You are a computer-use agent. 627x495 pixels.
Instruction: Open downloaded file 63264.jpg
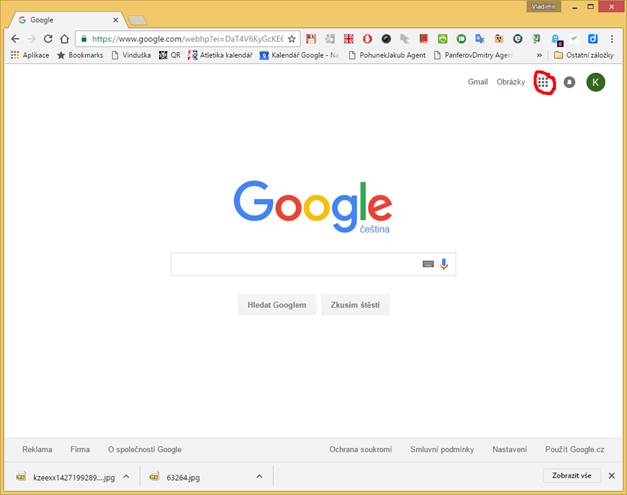183,477
